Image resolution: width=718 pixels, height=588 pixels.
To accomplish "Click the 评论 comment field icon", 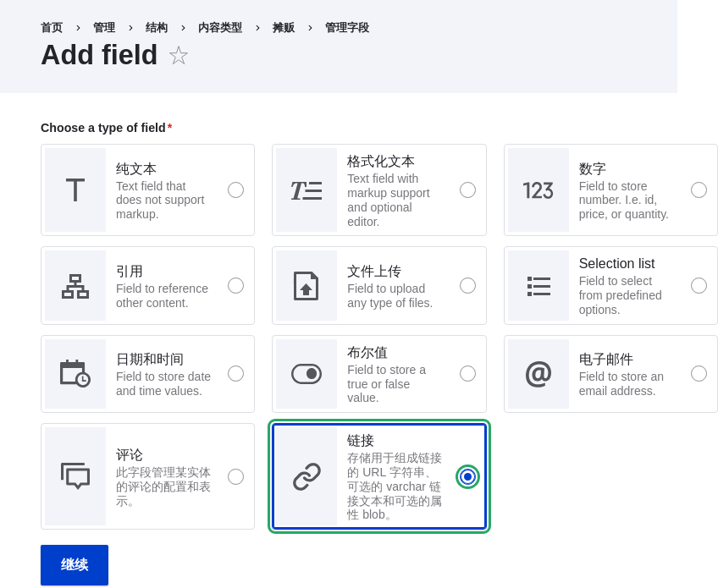I will click(75, 476).
